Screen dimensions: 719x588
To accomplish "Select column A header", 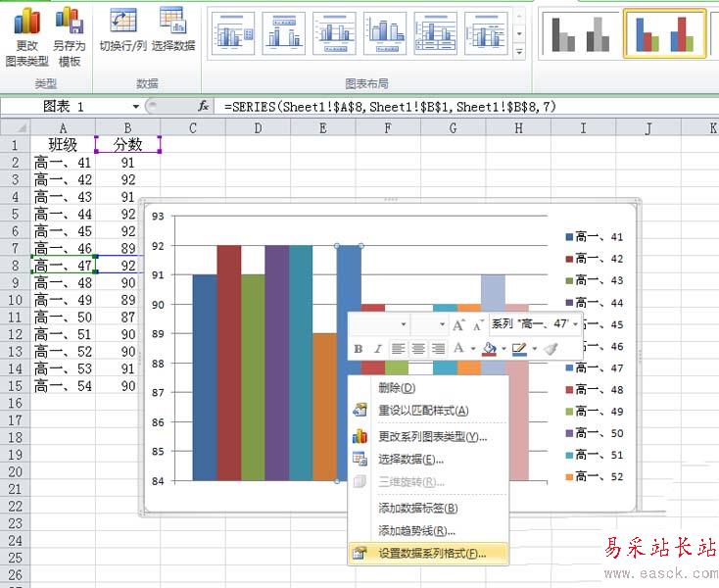I will point(63,128).
